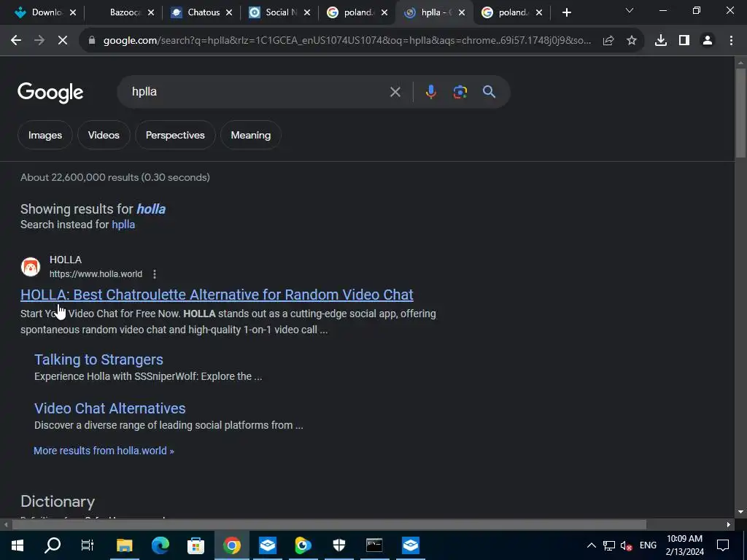The height and width of the screenshot is (560, 747).
Task: Open Windows taskbar search
Action: pyautogui.click(x=53, y=545)
